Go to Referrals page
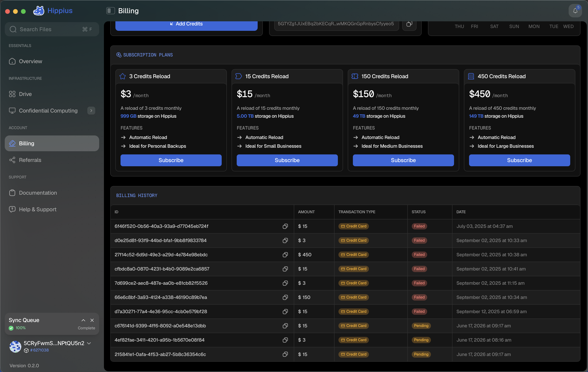This screenshot has height=372, width=588. coord(52,160)
